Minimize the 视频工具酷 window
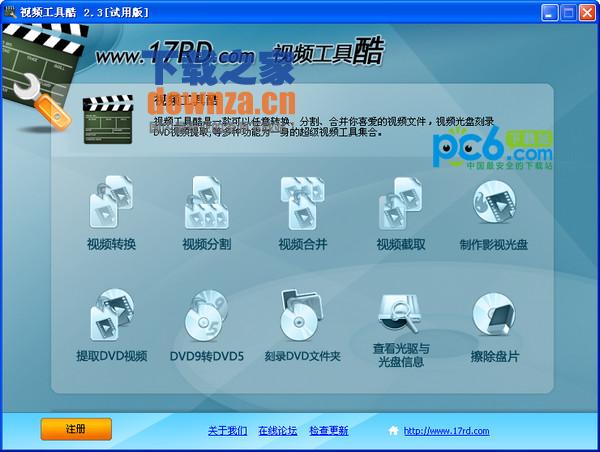Viewport: 600px width, 452px height. point(549,13)
